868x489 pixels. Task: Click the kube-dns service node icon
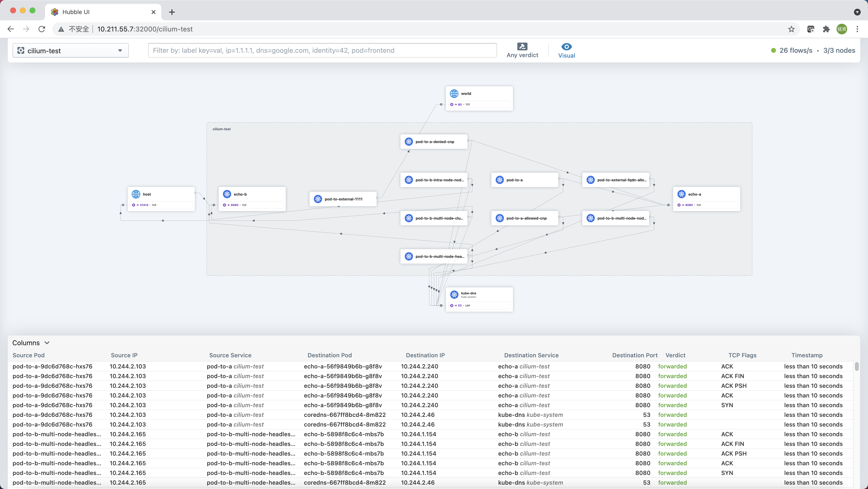tap(454, 294)
